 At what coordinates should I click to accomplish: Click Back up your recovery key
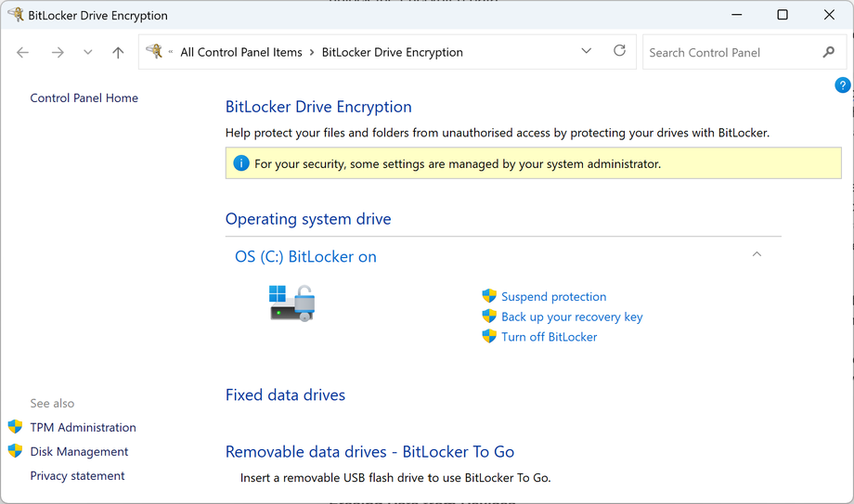click(572, 317)
